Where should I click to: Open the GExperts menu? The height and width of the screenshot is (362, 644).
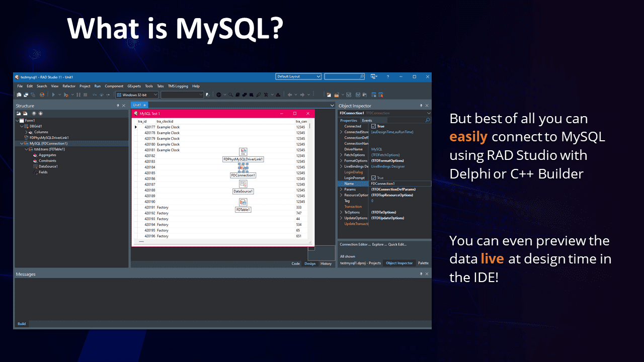coord(134,86)
